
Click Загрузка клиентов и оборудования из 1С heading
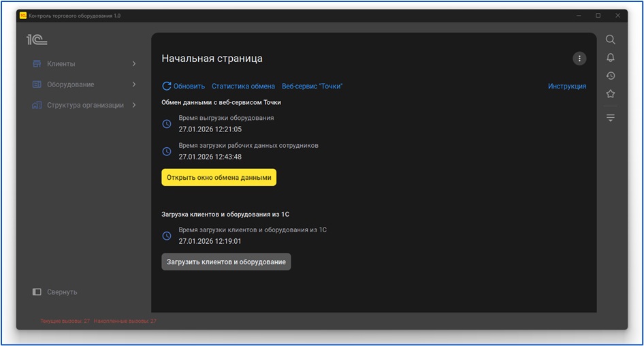pyautogui.click(x=225, y=214)
